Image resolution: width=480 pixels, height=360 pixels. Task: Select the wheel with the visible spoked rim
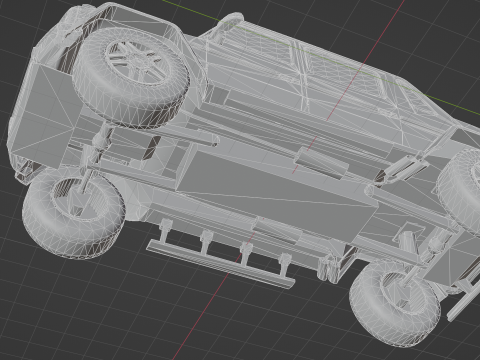coord(131,78)
